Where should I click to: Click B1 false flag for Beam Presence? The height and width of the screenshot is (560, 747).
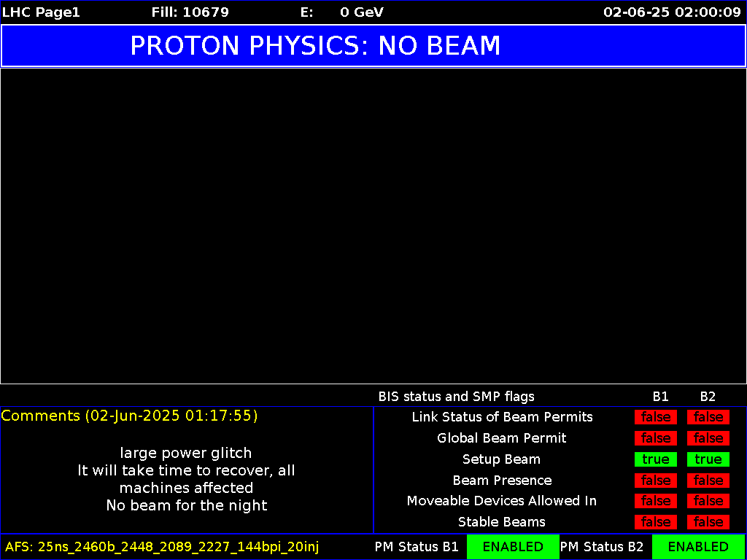[656, 481]
